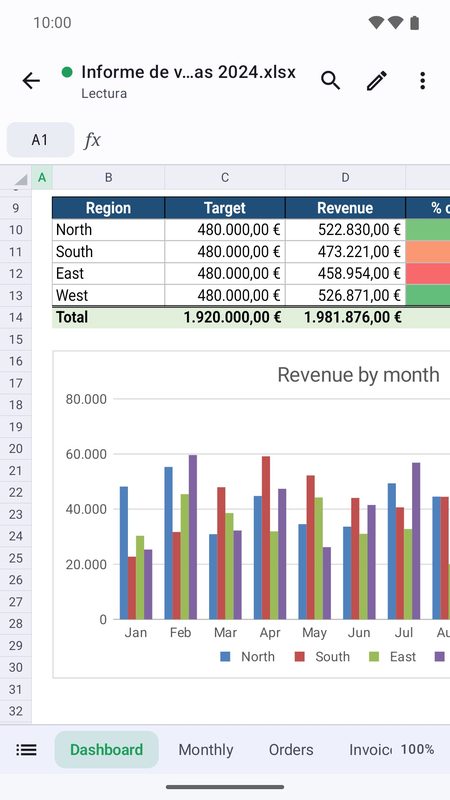The width and height of the screenshot is (450, 800).
Task: Tap the fx function icon
Action: pyautogui.click(x=92, y=140)
